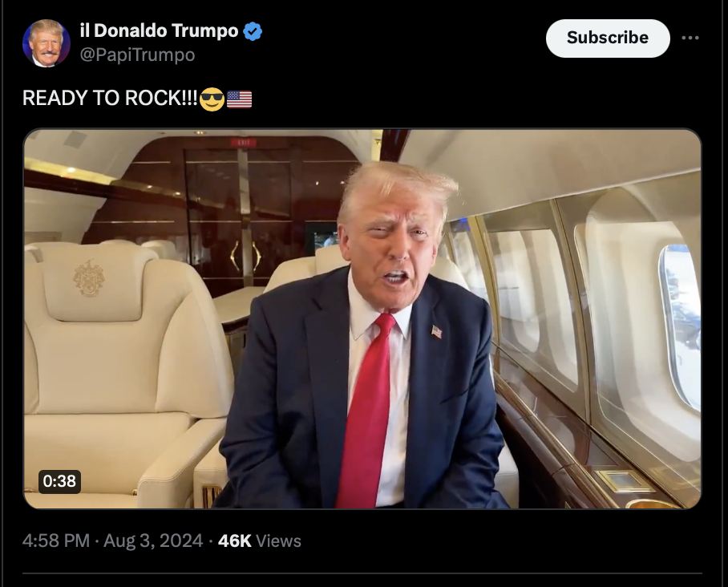
Task: Click the flag lapel pin in video
Action: click(x=436, y=331)
